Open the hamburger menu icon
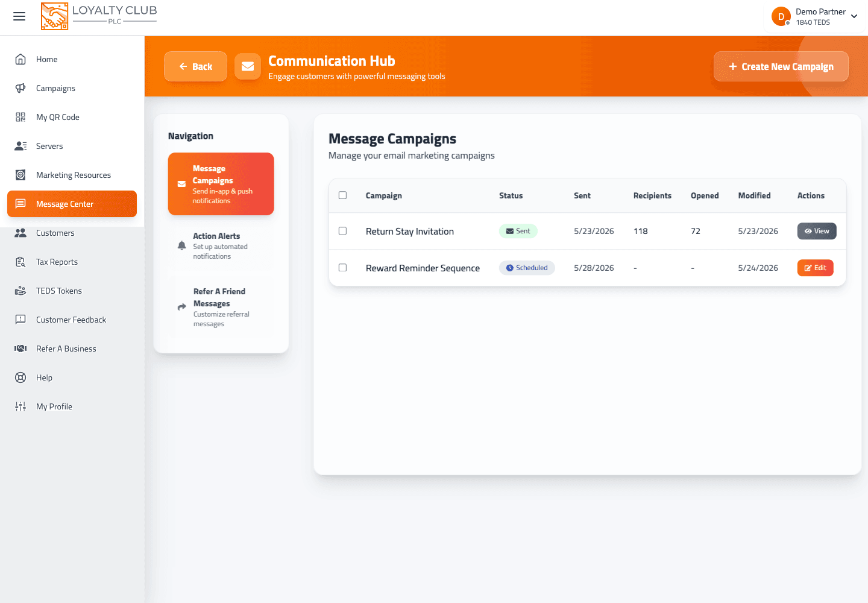The height and width of the screenshot is (603, 868). (x=19, y=16)
